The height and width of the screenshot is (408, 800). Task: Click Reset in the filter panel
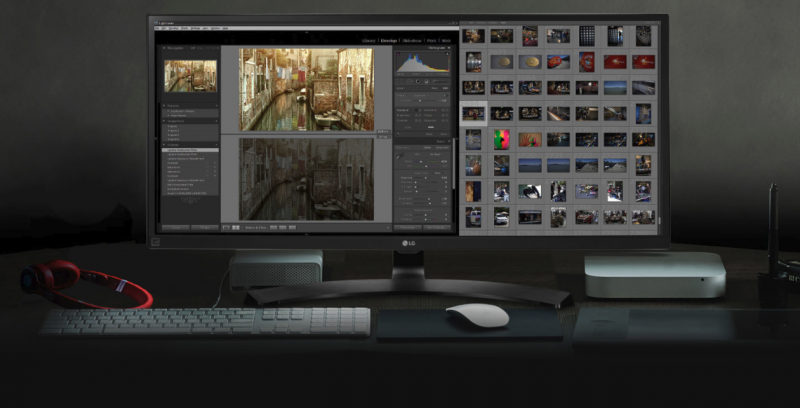(430, 134)
